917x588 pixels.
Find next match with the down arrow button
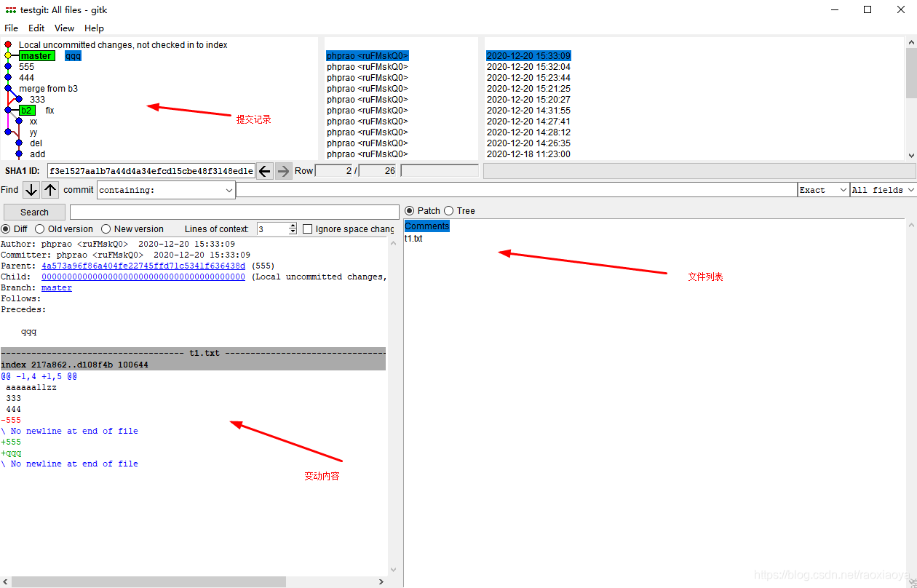(31, 190)
